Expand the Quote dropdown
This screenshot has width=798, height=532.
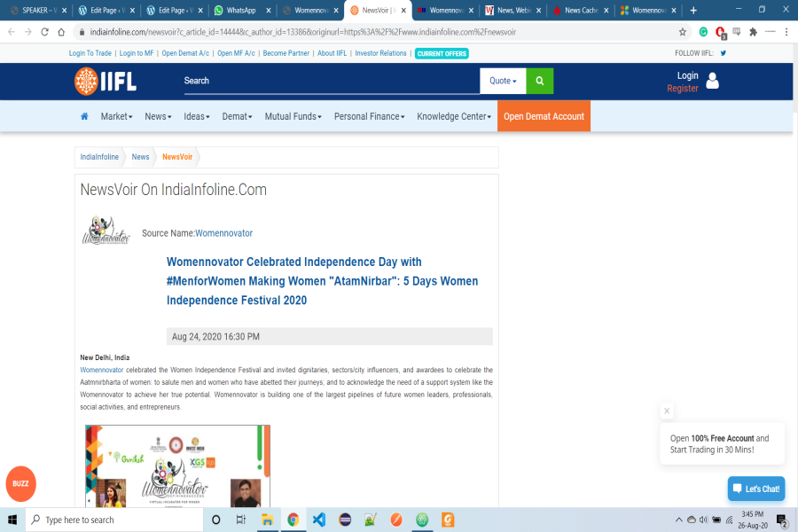point(503,81)
